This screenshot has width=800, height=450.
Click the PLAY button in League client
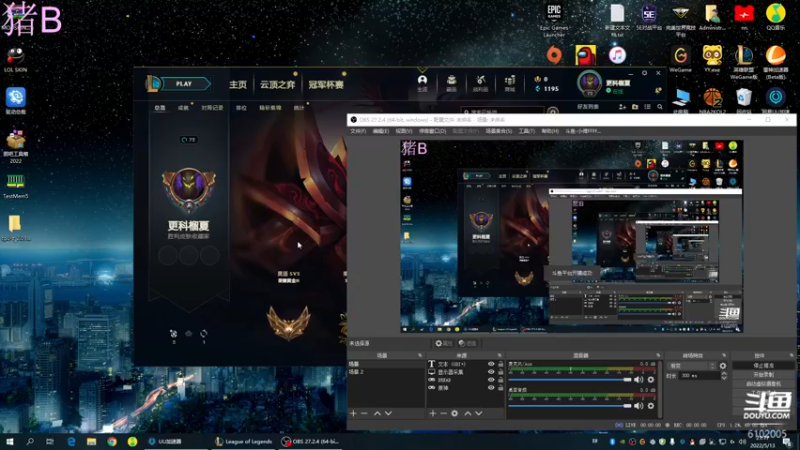(184, 84)
